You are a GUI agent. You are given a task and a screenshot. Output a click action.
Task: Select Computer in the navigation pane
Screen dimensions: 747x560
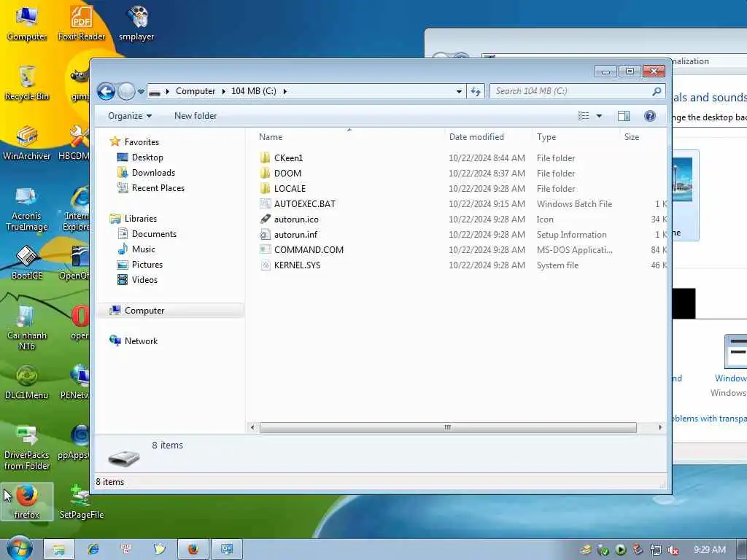(144, 311)
